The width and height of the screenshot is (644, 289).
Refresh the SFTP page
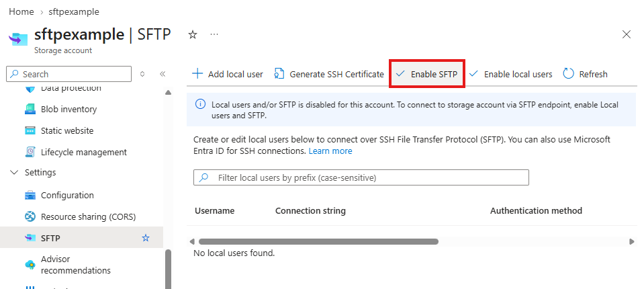[x=586, y=74]
